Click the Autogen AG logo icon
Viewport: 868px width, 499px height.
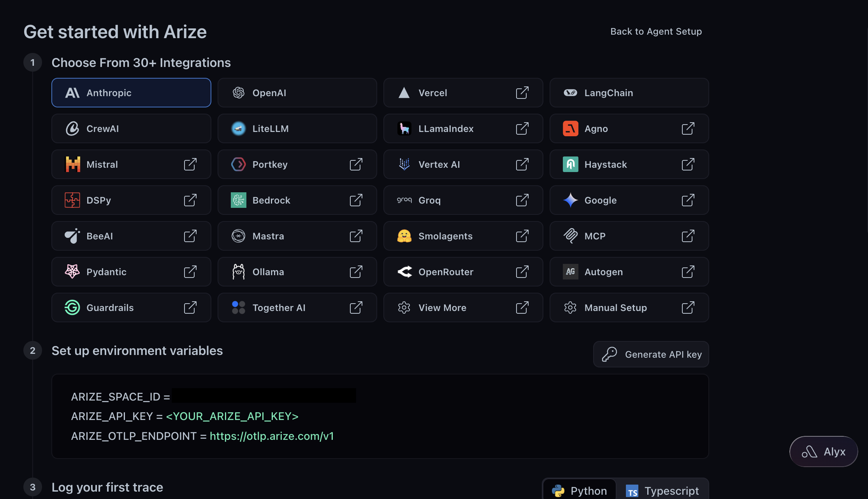(570, 272)
